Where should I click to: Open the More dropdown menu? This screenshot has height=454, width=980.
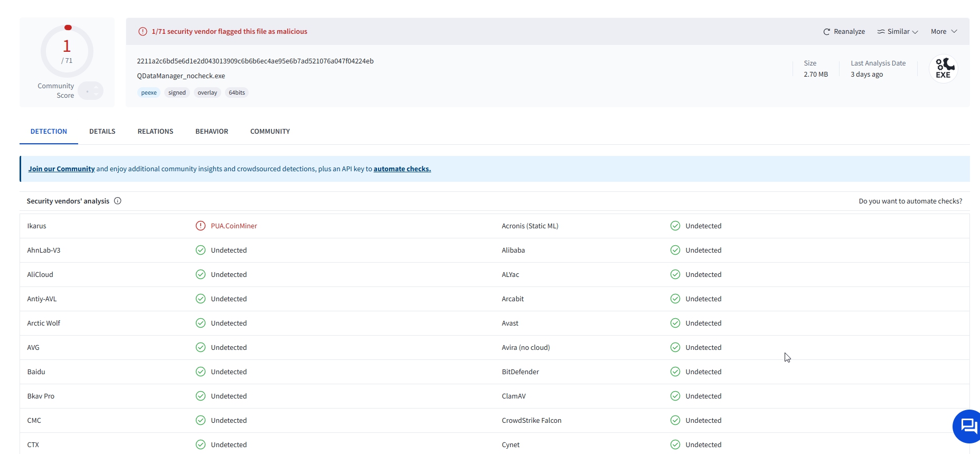point(944,32)
